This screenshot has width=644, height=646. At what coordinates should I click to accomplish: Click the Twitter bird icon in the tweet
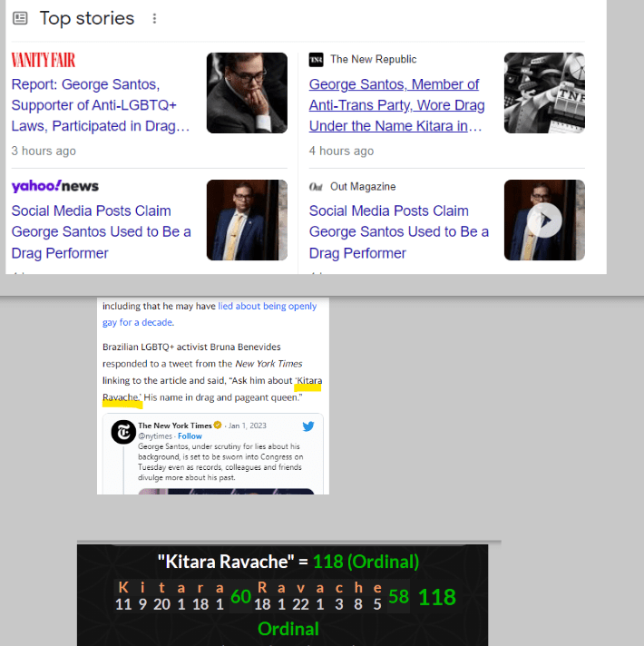(x=307, y=426)
